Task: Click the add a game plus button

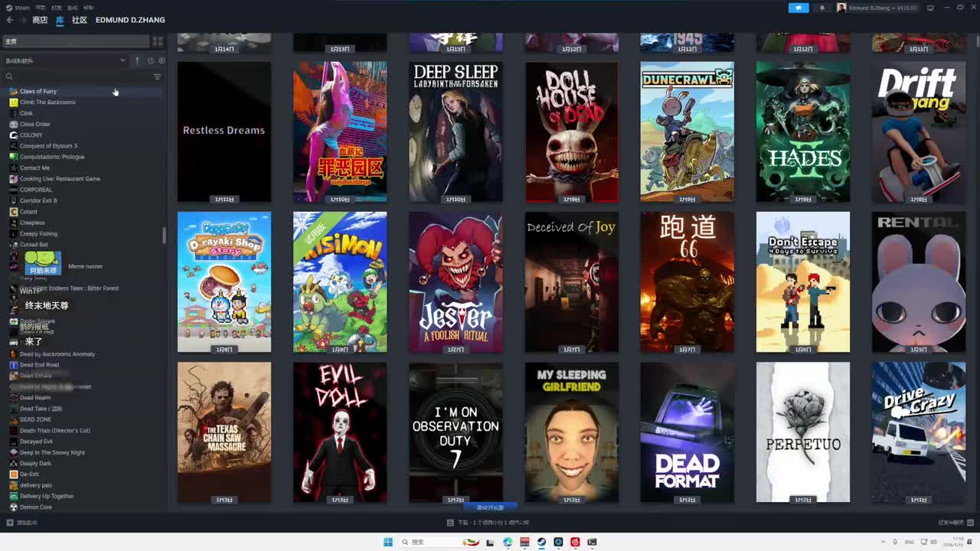Action: click(9, 523)
